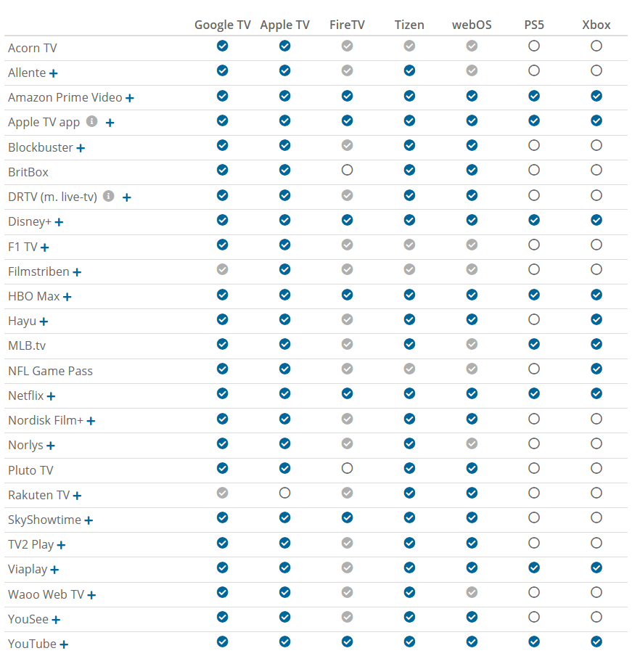Click Filmstriben's gray checkmark under Google TV

pyautogui.click(x=222, y=269)
